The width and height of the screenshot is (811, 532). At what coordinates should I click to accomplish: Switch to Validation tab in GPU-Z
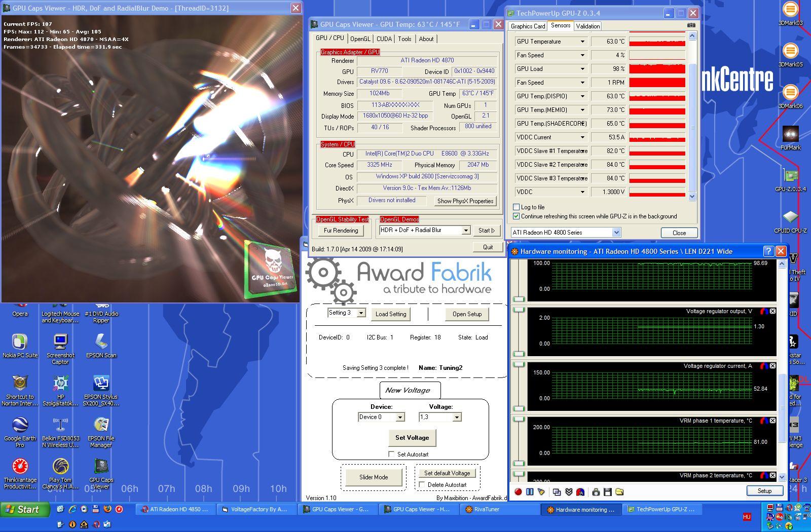[x=588, y=26]
